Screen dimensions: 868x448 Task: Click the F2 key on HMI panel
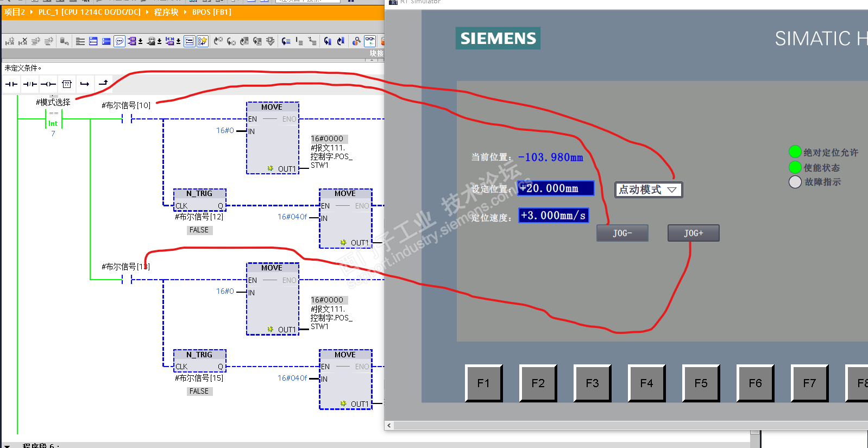[x=538, y=383]
